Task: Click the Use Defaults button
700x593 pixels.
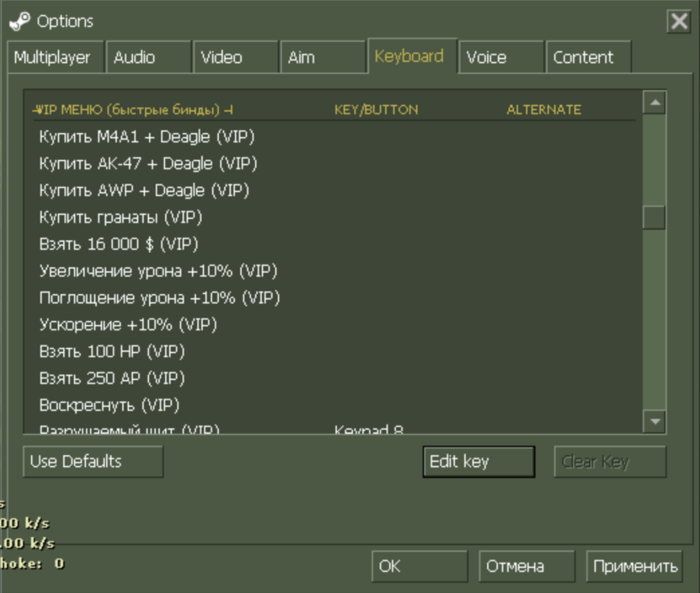Action: tap(93, 462)
